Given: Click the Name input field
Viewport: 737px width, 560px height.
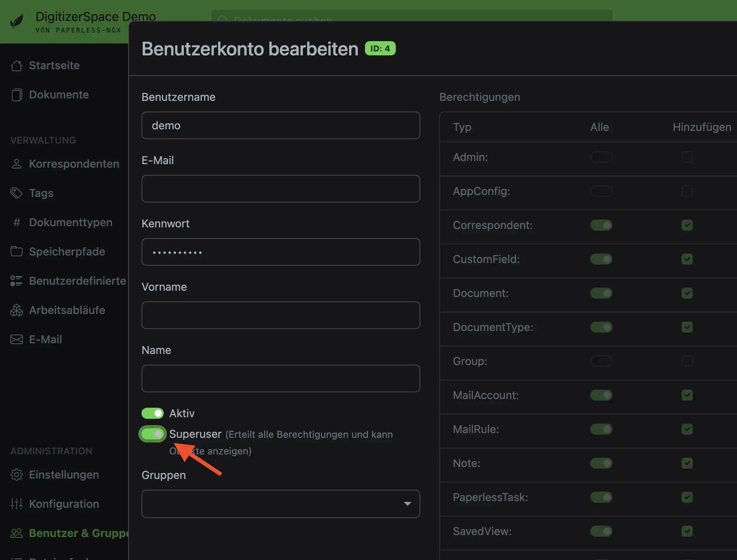Looking at the screenshot, I should tap(281, 378).
